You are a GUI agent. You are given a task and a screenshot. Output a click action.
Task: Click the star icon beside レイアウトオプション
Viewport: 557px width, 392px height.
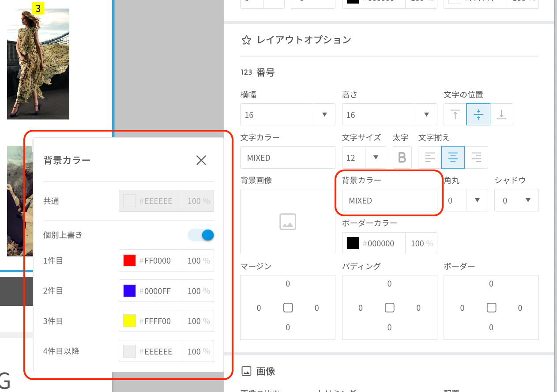246,40
